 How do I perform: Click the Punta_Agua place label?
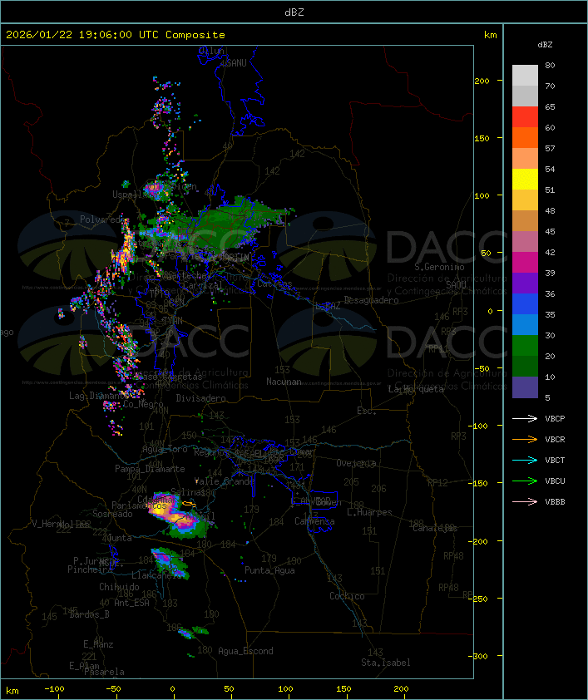[x=269, y=570]
